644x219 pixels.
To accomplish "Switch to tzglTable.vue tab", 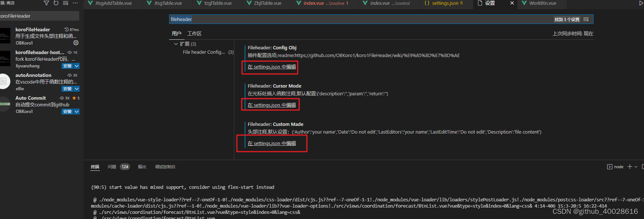I will click(218, 3).
